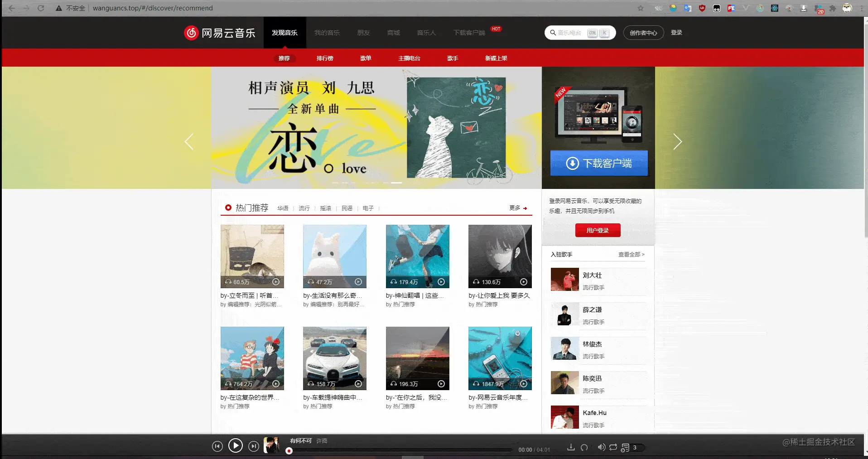Open playlist titled by-让你爱上我 要多久
868x459 pixels.
pos(499,295)
